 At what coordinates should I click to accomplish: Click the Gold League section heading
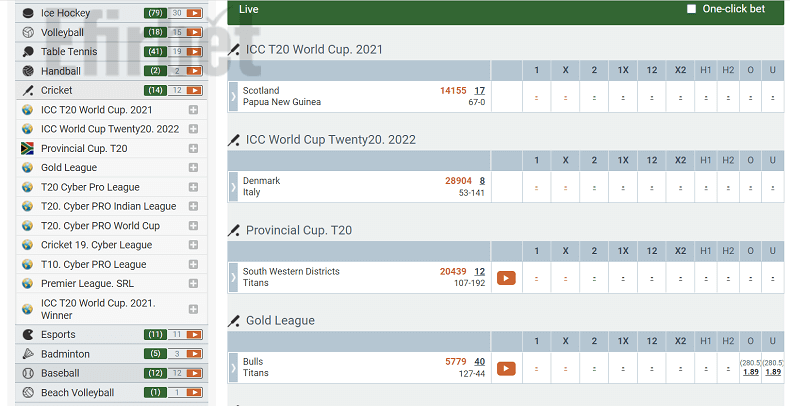(280, 321)
